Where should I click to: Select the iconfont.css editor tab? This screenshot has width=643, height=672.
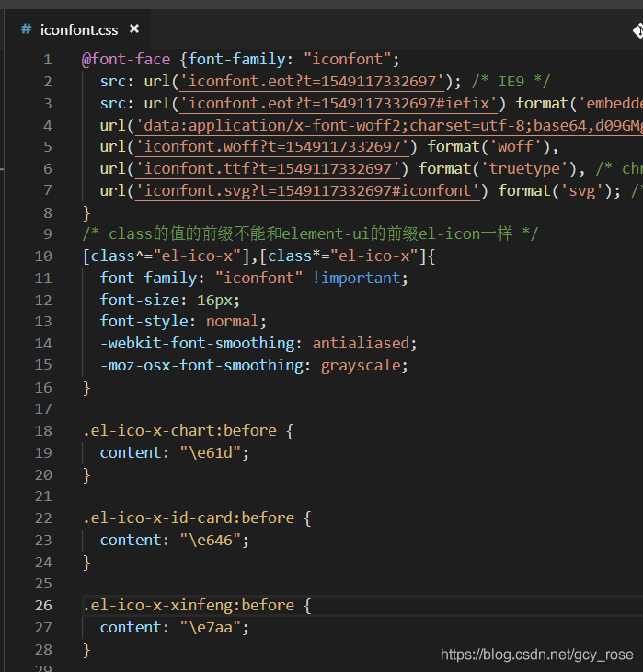click(x=77, y=29)
